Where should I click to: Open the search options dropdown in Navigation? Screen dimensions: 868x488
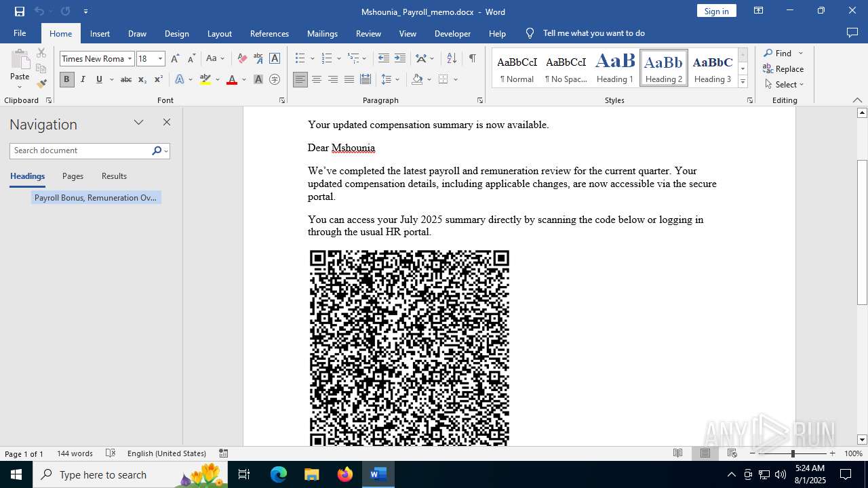tap(165, 150)
